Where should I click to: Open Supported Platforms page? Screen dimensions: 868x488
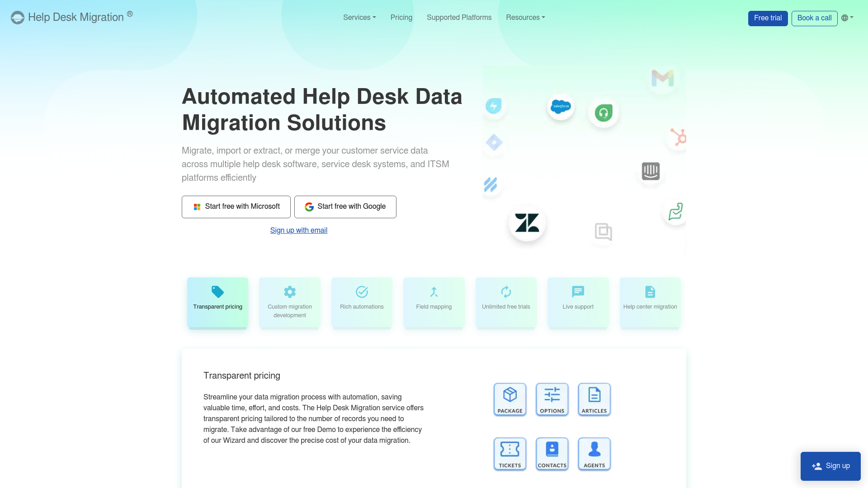coord(459,18)
